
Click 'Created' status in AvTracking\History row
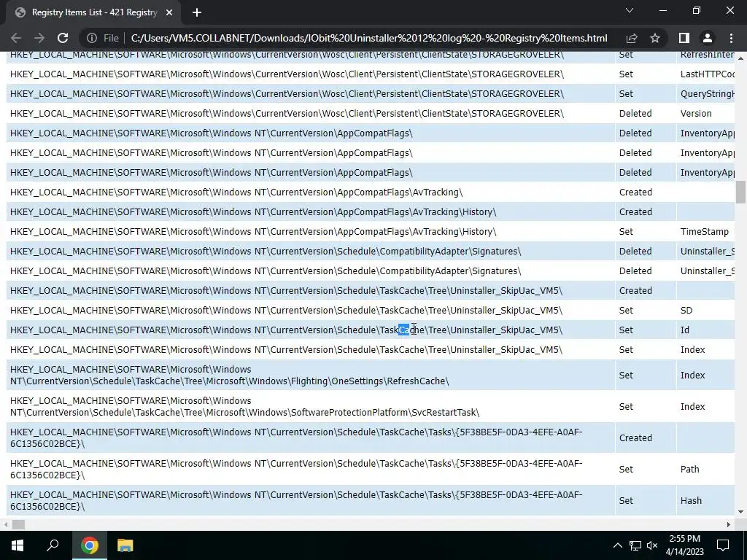(x=635, y=211)
